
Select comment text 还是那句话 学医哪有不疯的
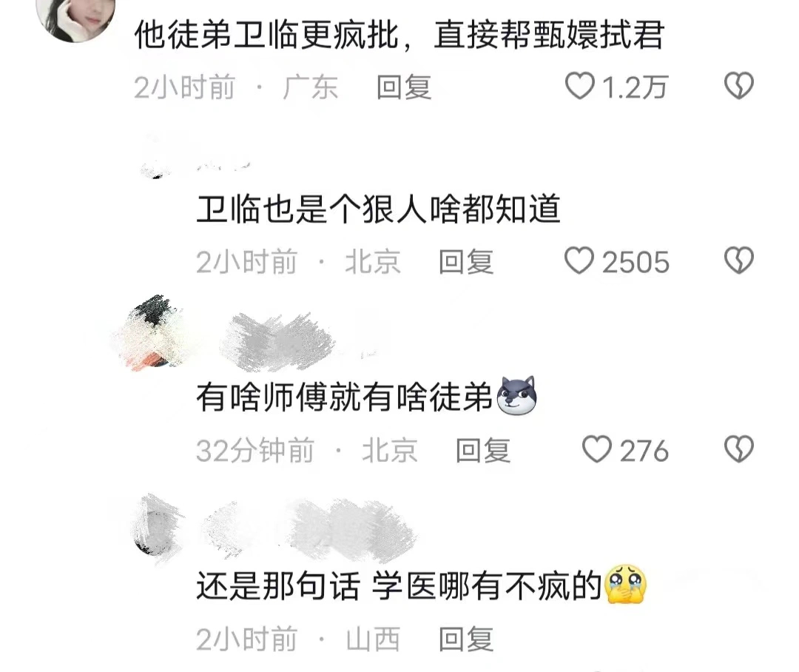(x=399, y=586)
